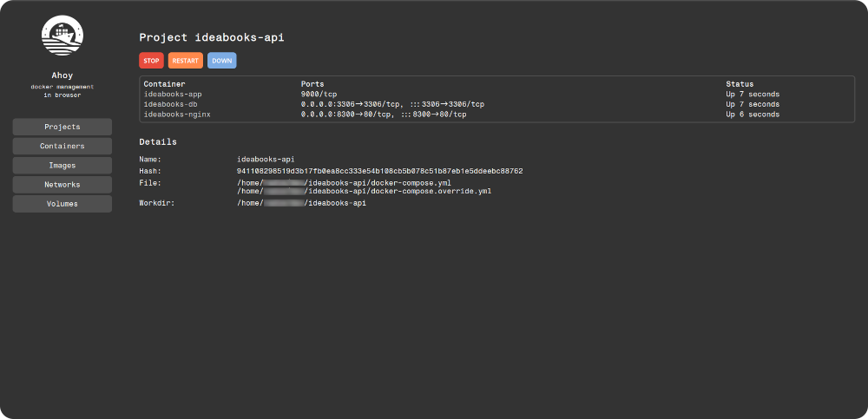Viewport: 868px width, 419px height.
Task: Click the File: label
Action: [x=150, y=183]
